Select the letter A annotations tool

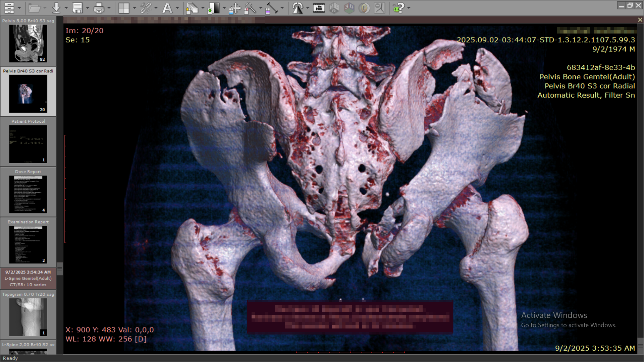click(167, 8)
